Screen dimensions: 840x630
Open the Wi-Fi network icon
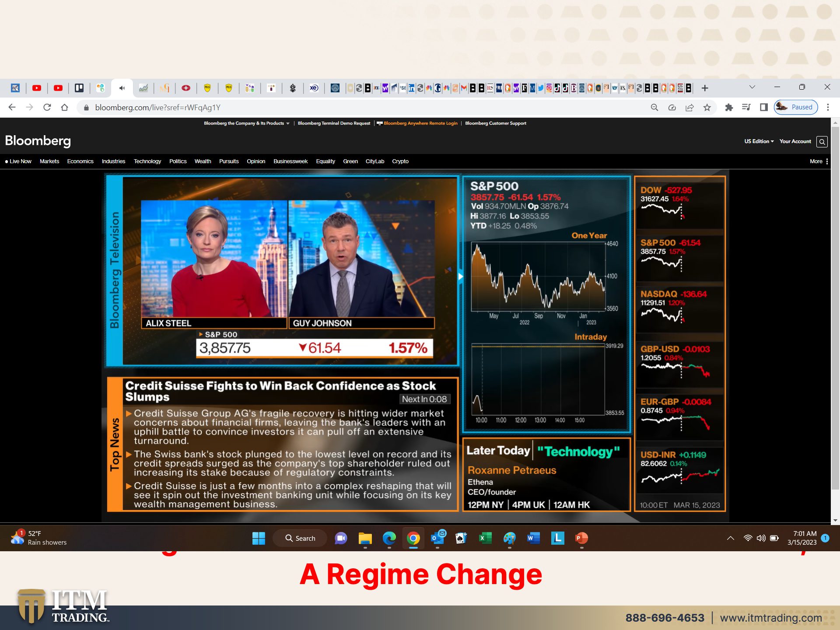click(x=748, y=538)
